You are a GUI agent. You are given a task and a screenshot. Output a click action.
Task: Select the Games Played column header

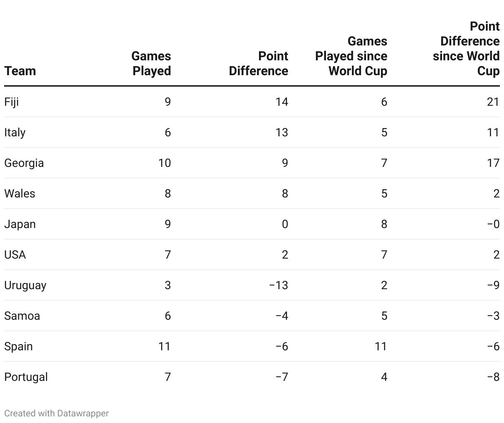(151, 63)
